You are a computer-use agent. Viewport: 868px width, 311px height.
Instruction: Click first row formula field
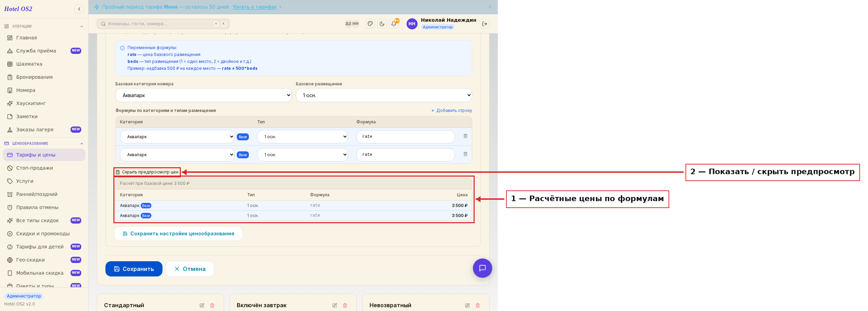pyautogui.click(x=405, y=137)
